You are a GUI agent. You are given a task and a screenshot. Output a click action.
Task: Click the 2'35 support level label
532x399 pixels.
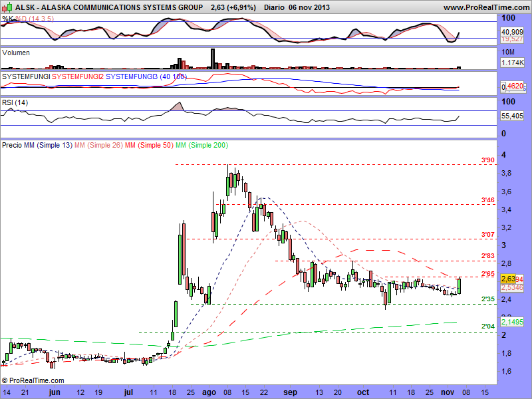(488, 299)
